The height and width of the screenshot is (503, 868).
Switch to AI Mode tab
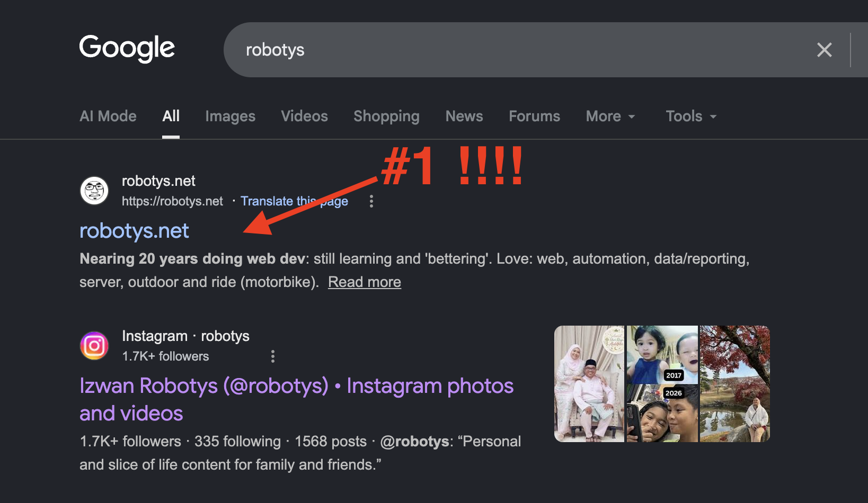[x=108, y=116]
